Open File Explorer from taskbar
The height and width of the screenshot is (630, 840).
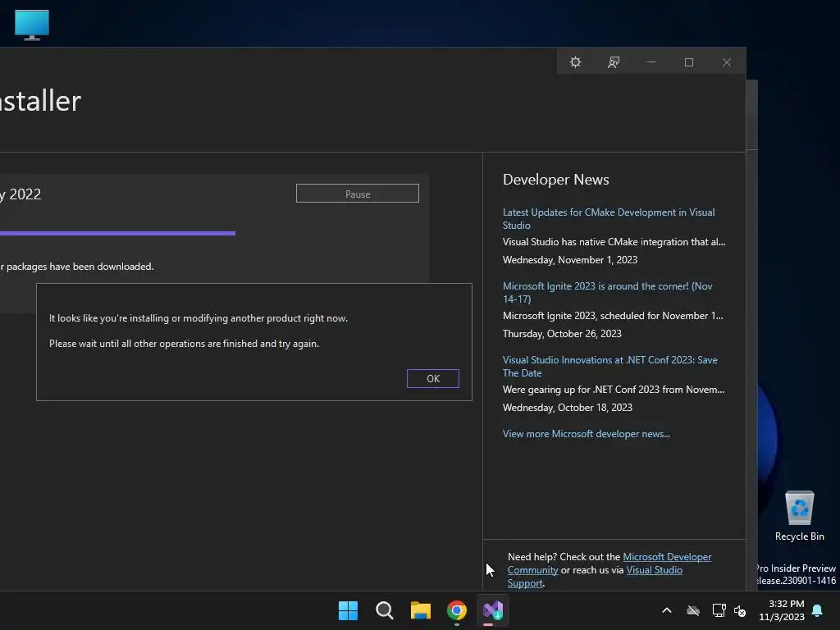point(421,610)
